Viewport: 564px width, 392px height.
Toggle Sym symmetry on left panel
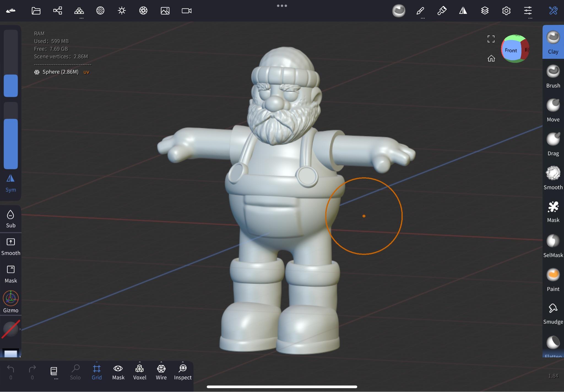tap(10, 183)
